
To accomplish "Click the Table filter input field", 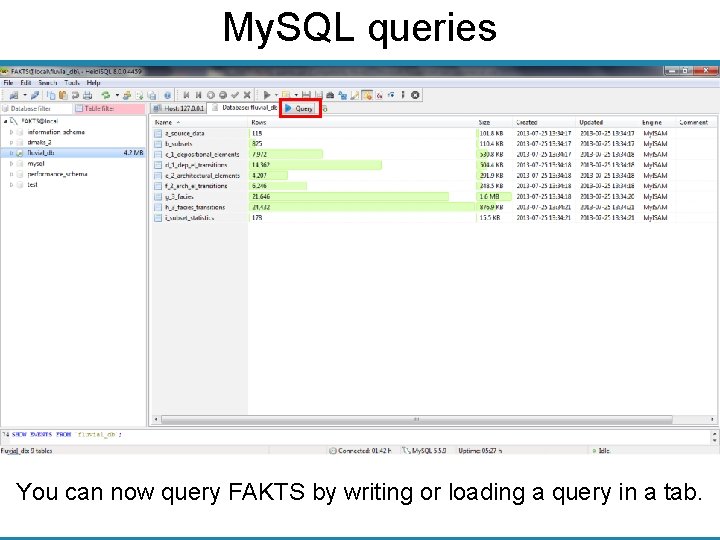I will [x=109, y=108].
